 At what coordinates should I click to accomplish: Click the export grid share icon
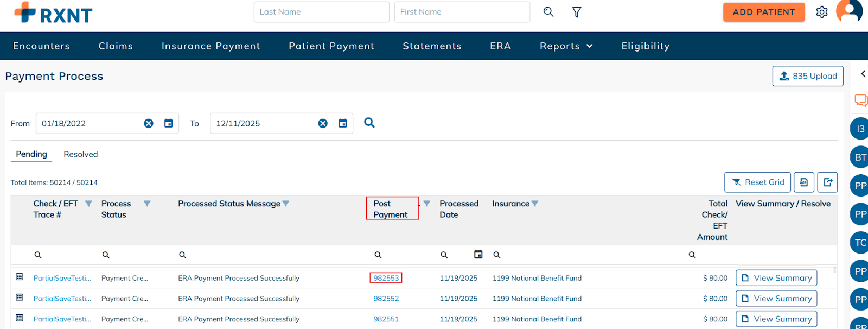(x=828, y=182)
